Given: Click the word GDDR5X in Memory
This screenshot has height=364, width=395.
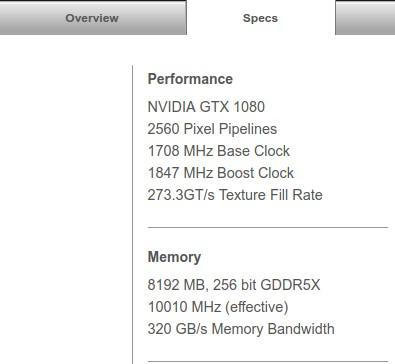Looking at the screenshot, I should [x=290, y=285].
